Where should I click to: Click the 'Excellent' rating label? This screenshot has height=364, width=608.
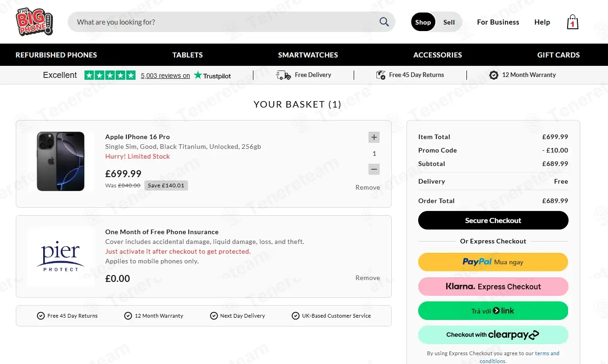(60, 75)
